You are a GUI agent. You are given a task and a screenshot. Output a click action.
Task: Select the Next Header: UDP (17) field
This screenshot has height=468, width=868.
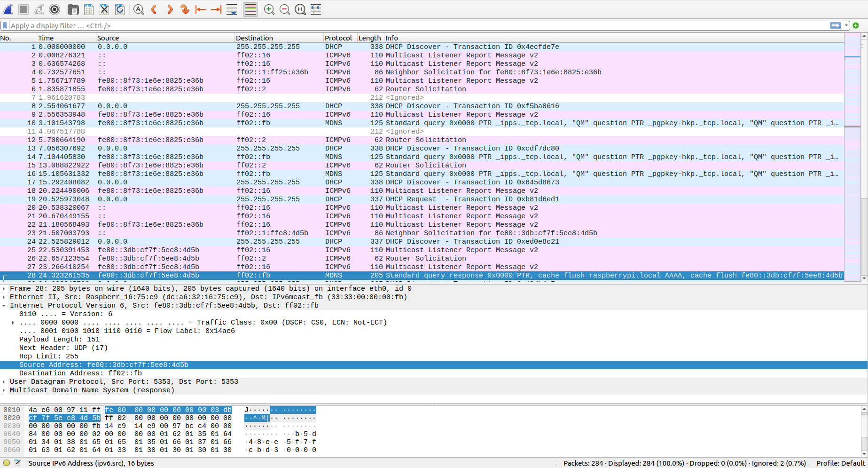pyautogui.click(x=63, y=348)
